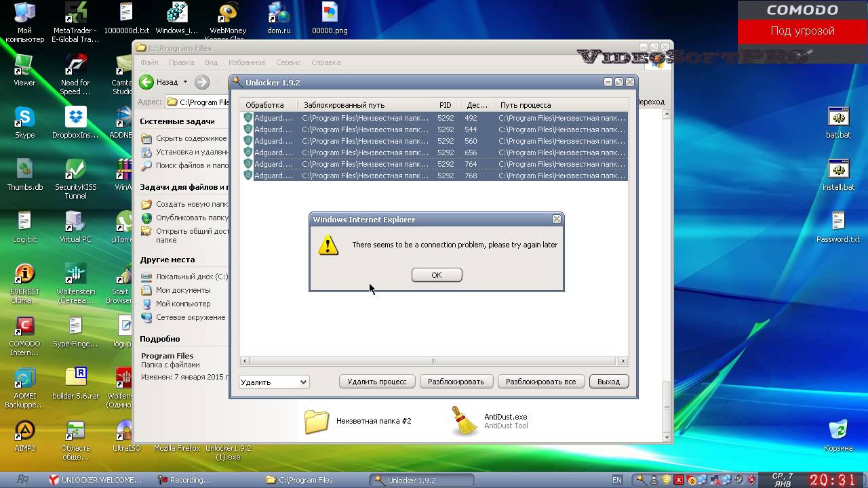This screenshot has width=868, height=488.
Task: Open the 00000.png desktop file
Action: tap(330, 19)
